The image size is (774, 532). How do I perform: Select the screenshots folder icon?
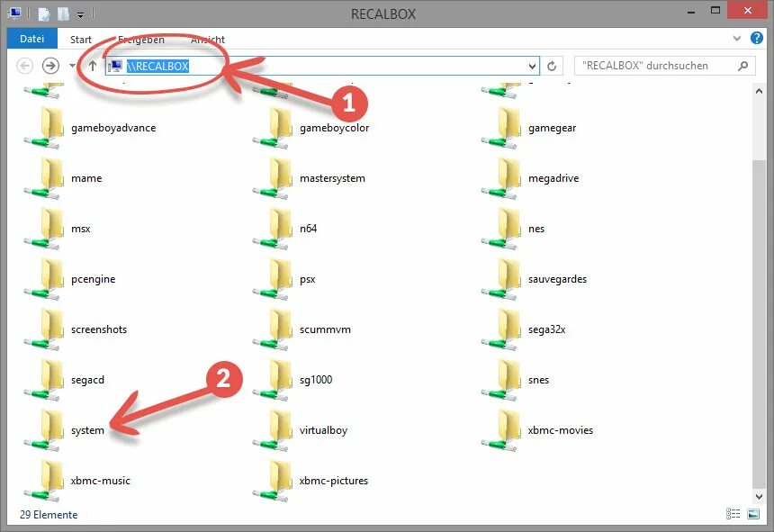(44, 329)
